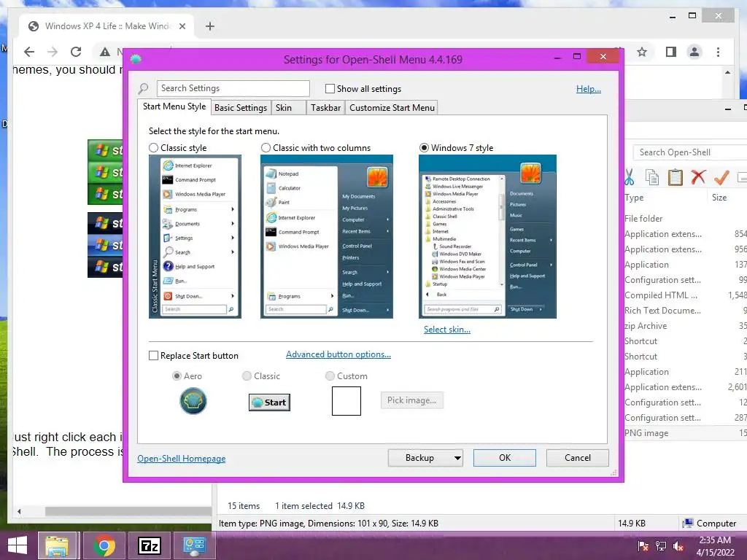Bookmark the page with the star icon
The height and width of the screenshot is (560, 747).
coord(642,52)
